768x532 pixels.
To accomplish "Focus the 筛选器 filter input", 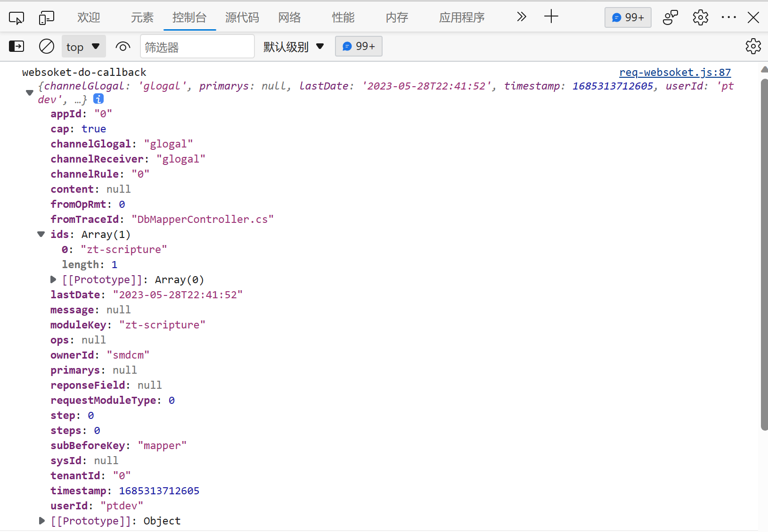I will click(x=197, y=47).
